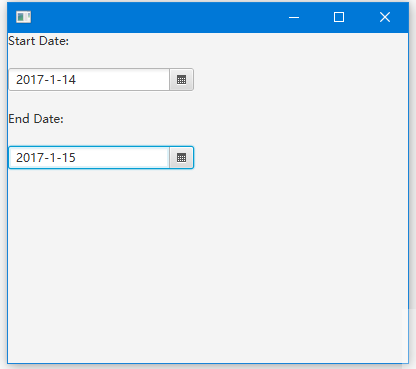
Task: Place cursor on day 15 of end date
Action: 69,158
